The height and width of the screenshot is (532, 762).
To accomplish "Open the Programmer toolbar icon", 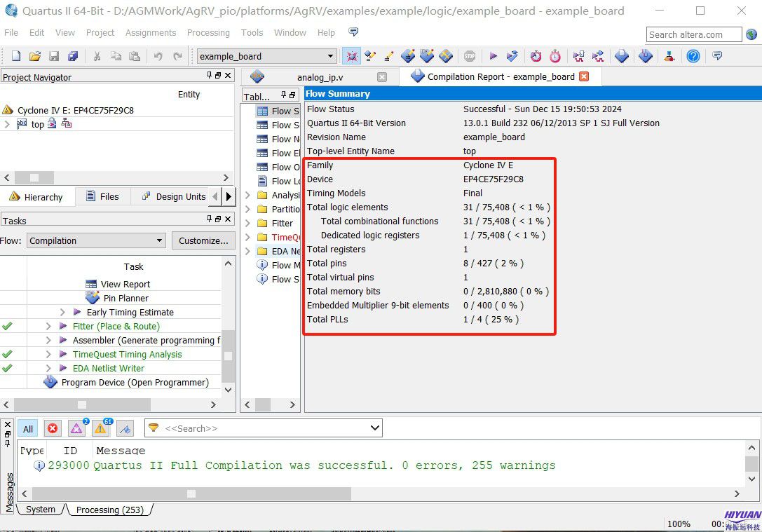I will click(645, 57).
